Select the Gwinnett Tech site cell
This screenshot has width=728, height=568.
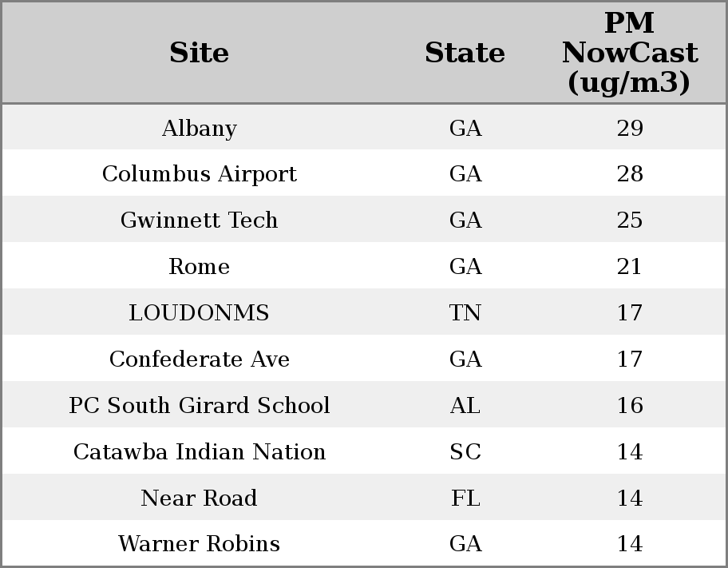(200, 220)
